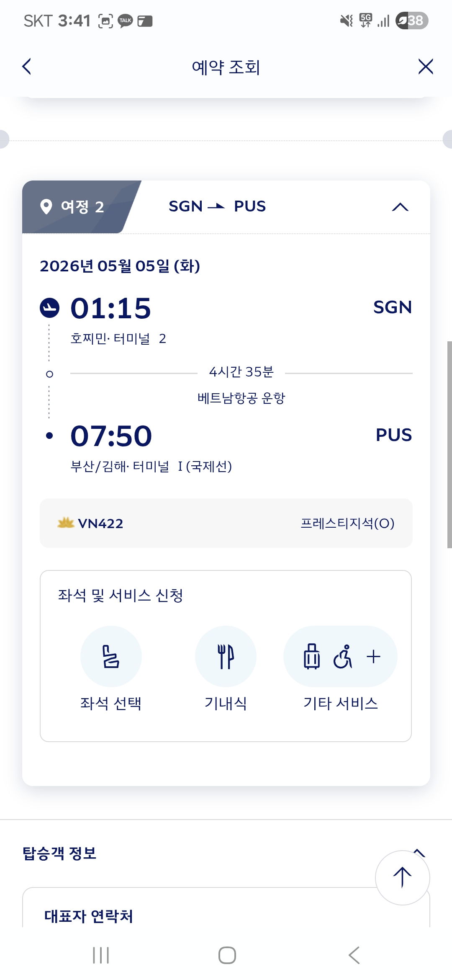Open 기타 서비스 baggage and wheelchair icon
The image size is (452, 980).
340,656
